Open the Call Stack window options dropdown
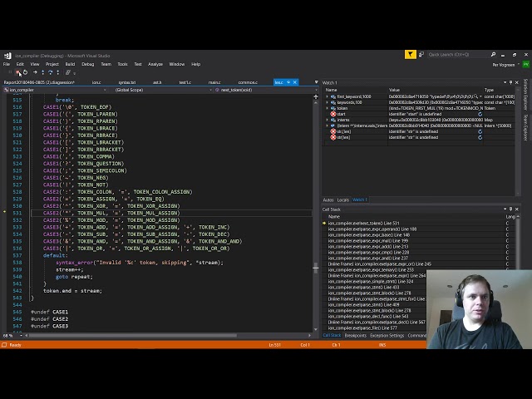The image size is (532, 399). 505,209
